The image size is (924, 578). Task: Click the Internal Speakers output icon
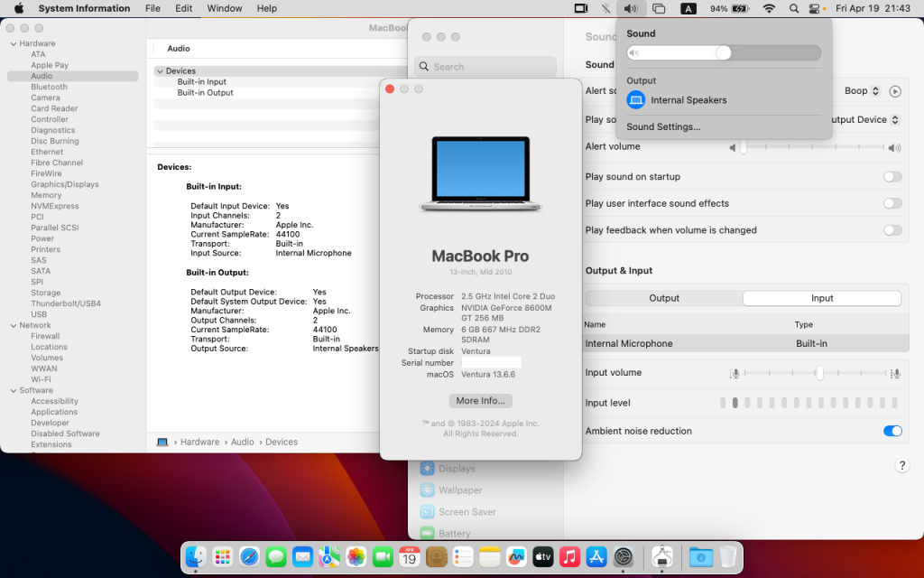pos(636,100)
